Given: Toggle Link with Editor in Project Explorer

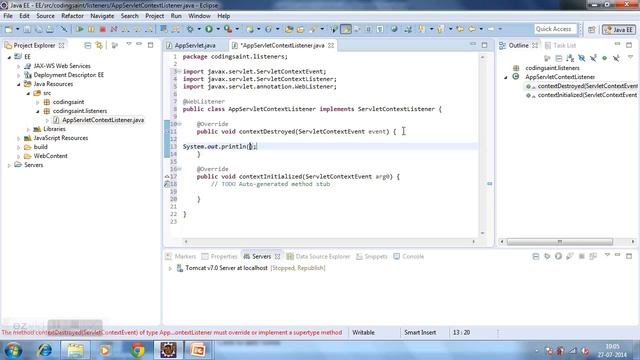Looking at the screenshot, I should coord(99,45).
